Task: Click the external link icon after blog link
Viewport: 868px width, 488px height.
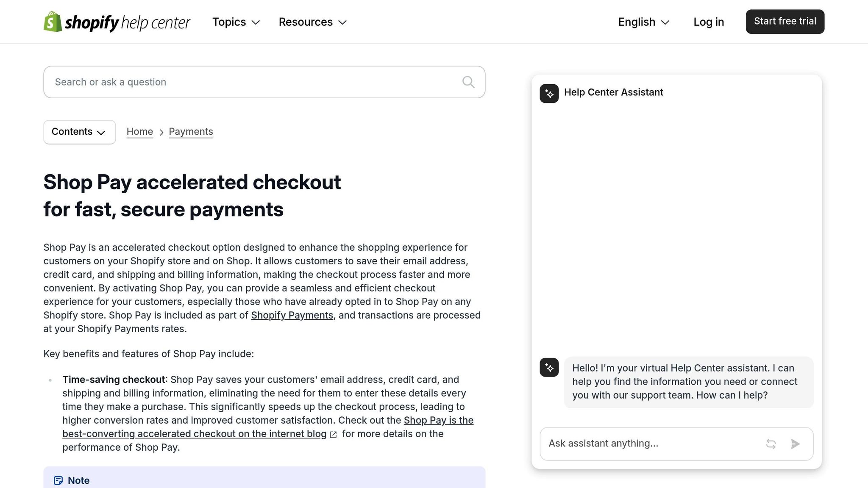Action: point(333,435)
